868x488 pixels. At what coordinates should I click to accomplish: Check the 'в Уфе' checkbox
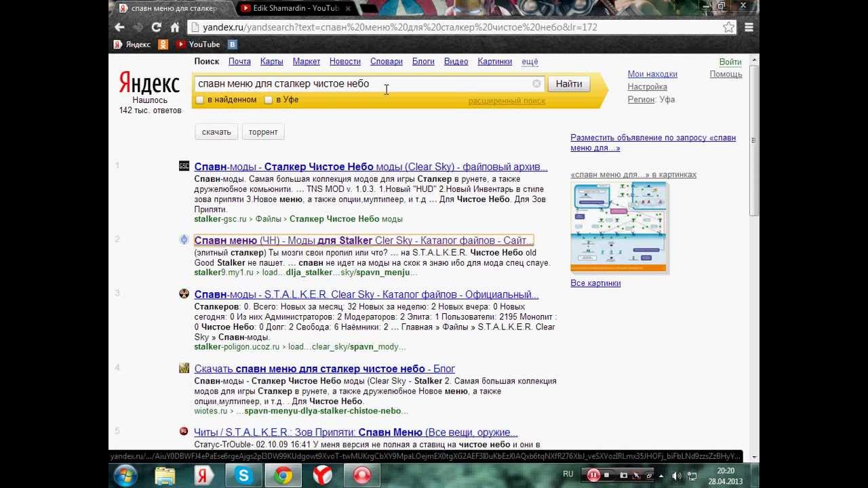click(x=269, y=100)
